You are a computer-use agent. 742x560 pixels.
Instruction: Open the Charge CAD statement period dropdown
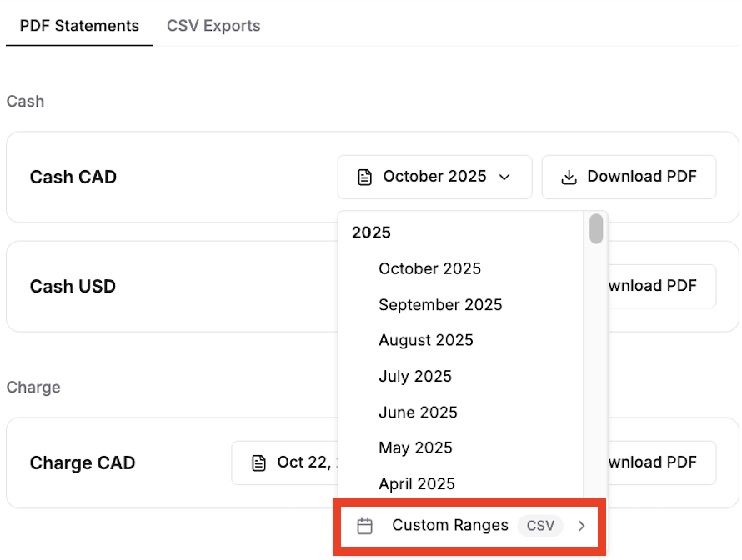tap(285, 462)
